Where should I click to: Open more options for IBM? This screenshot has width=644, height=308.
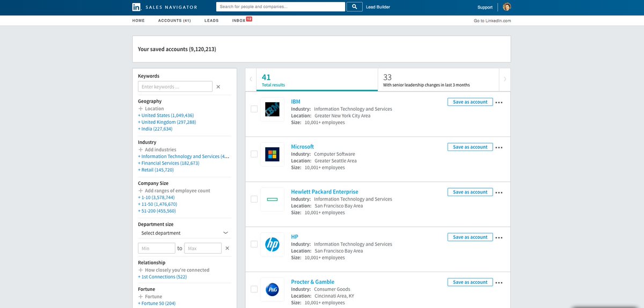499,102
